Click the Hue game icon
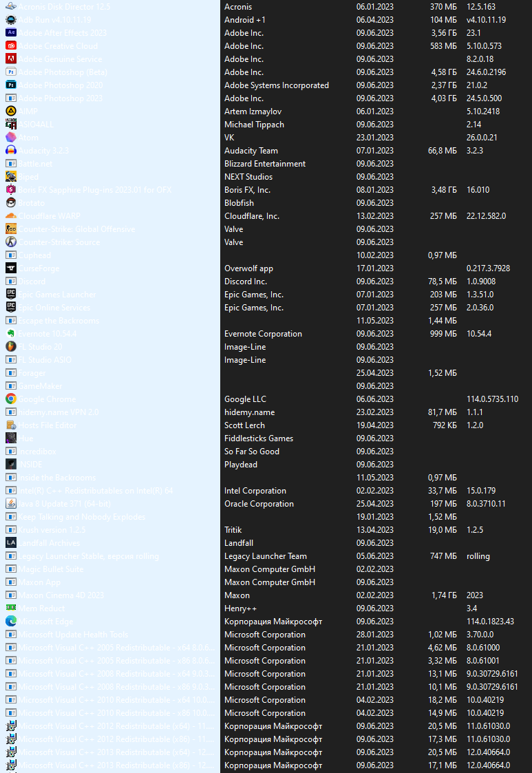This screenshot has width=532, height=773. tap(10, 438)
